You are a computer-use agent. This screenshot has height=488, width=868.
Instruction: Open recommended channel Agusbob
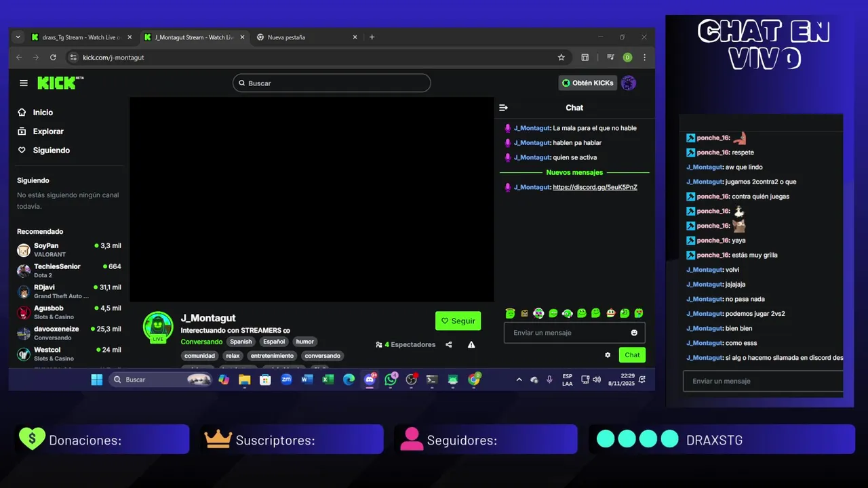tap(69, 312)
